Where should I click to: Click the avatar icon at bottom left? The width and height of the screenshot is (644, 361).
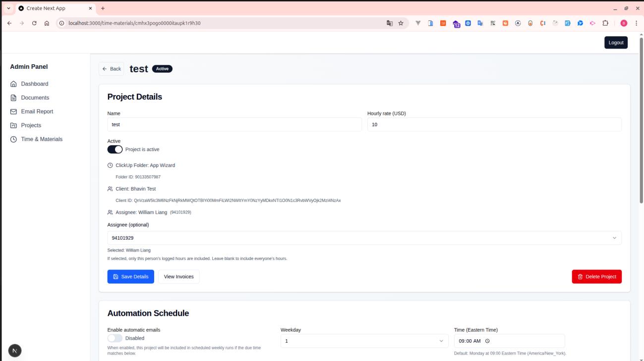pos(14,351)
